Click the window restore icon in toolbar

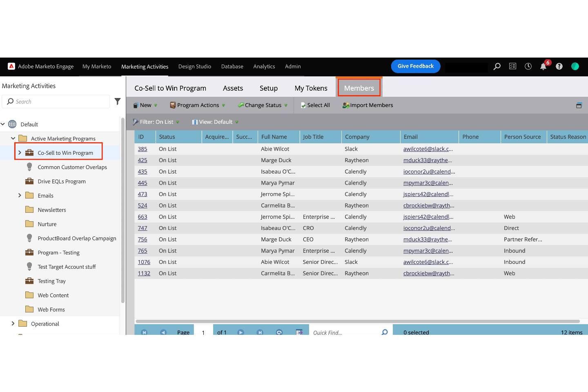pyautogui.click(x=579, y=105)
